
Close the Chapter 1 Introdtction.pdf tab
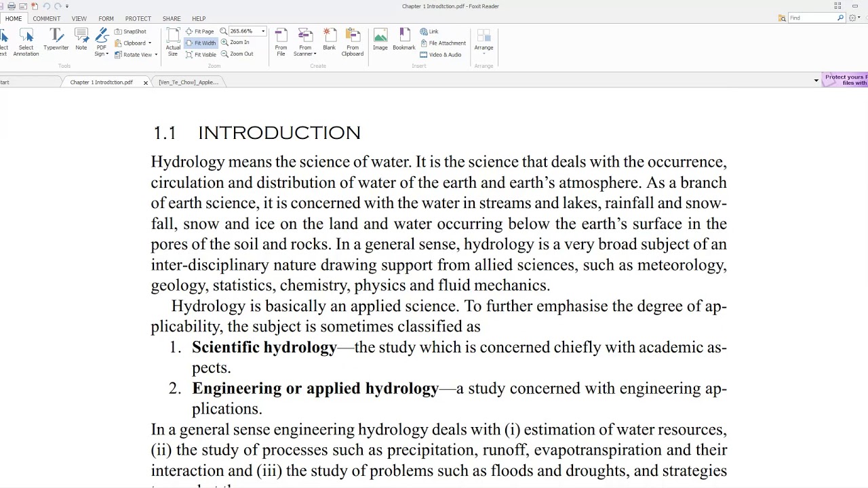click(x=145, y=83)
